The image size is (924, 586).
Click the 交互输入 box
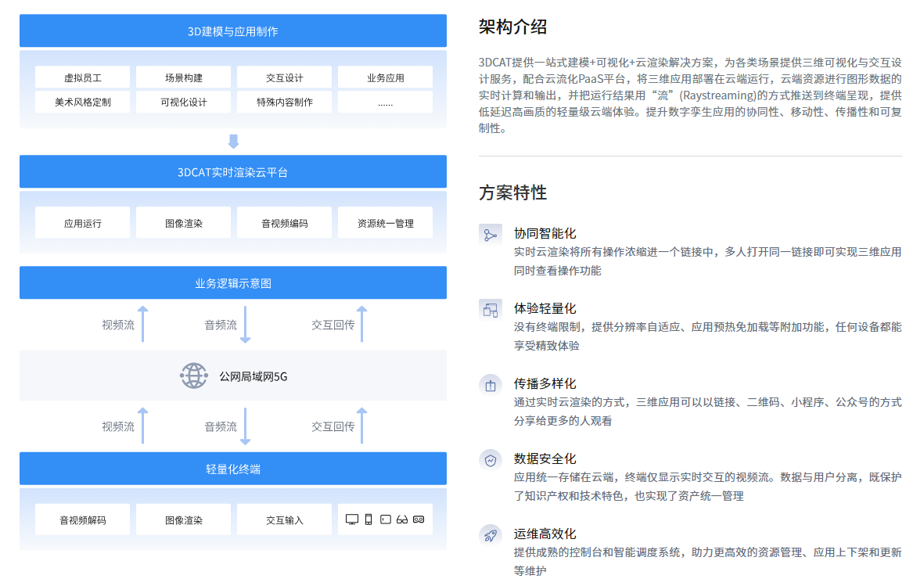284,519
